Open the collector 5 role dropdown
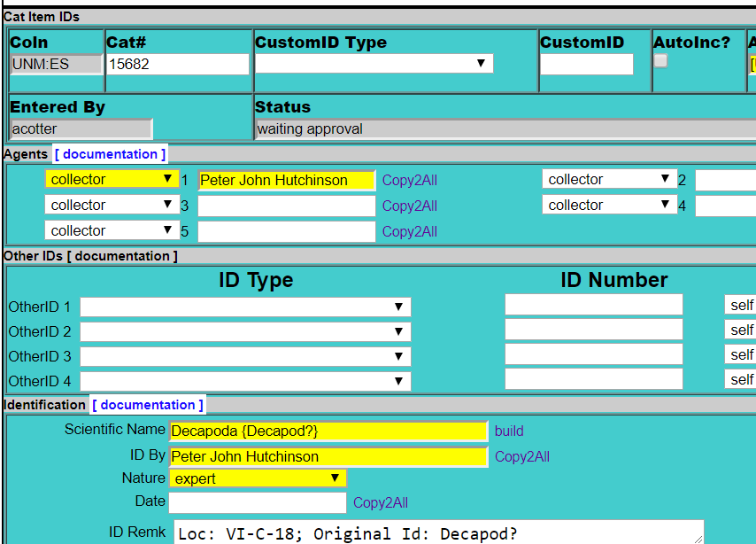 pos(112,230)
